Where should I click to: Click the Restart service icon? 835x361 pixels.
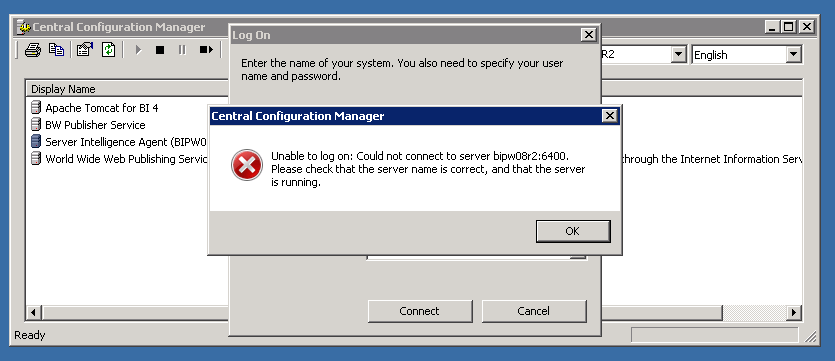(x=206, y=50)
